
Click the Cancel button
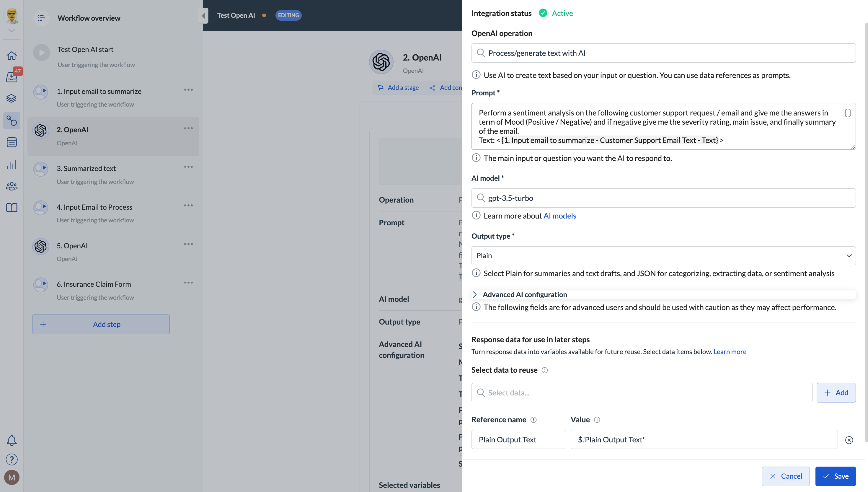point(785,476)
